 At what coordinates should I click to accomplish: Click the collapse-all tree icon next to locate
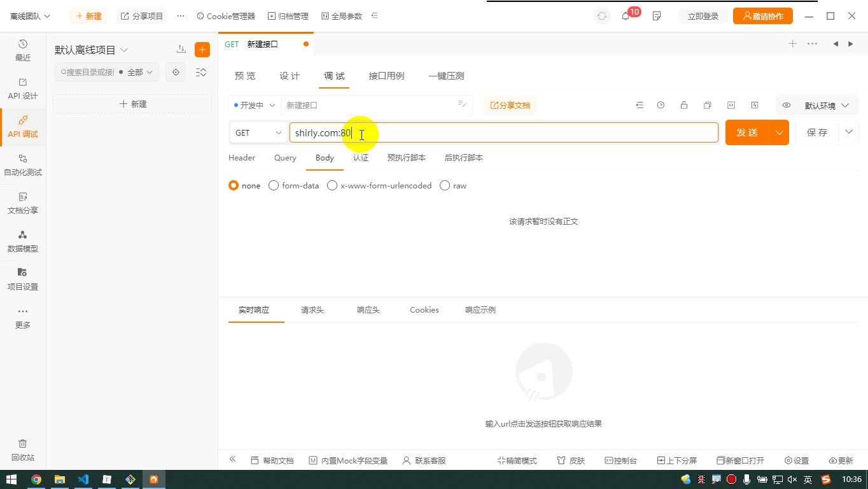point(201,72)
